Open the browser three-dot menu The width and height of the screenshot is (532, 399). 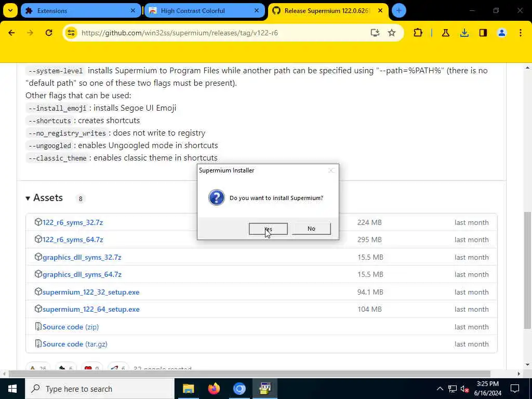coord(520,33)
